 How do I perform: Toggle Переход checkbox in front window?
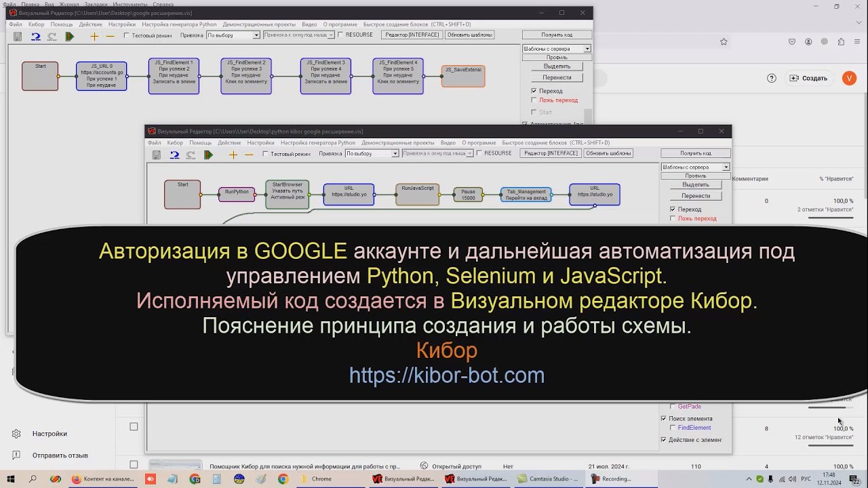[x=673, y=209]
